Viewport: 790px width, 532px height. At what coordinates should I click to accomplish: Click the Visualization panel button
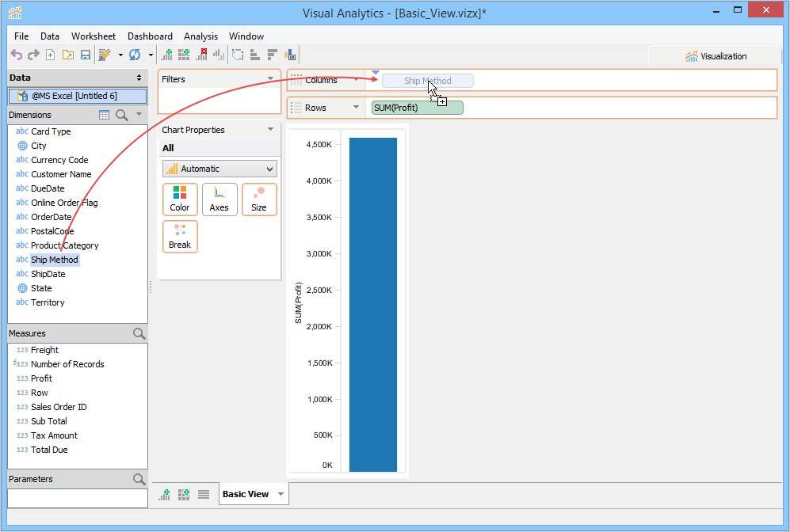pyautogui.click(x=716, y=56)
